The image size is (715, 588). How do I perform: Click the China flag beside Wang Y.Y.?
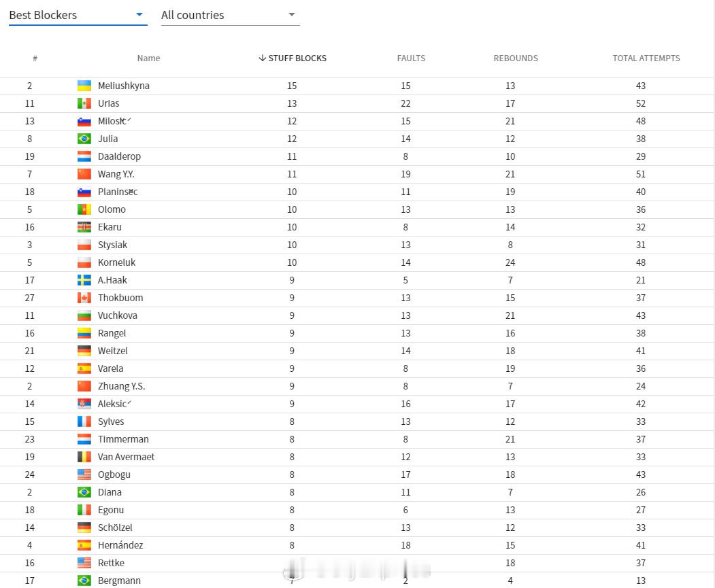tap(84, 174)
